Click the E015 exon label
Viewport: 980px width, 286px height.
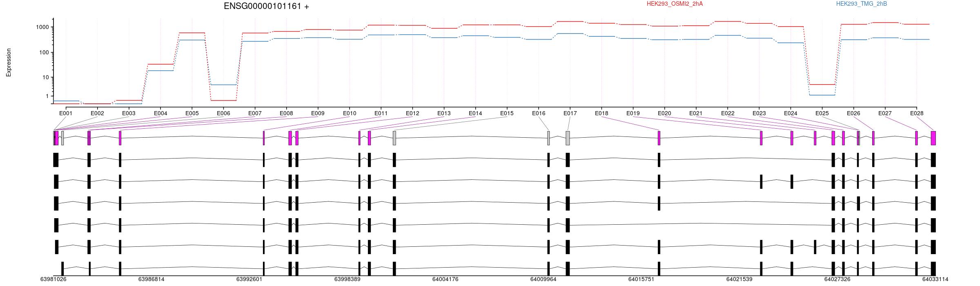[507, 113]
